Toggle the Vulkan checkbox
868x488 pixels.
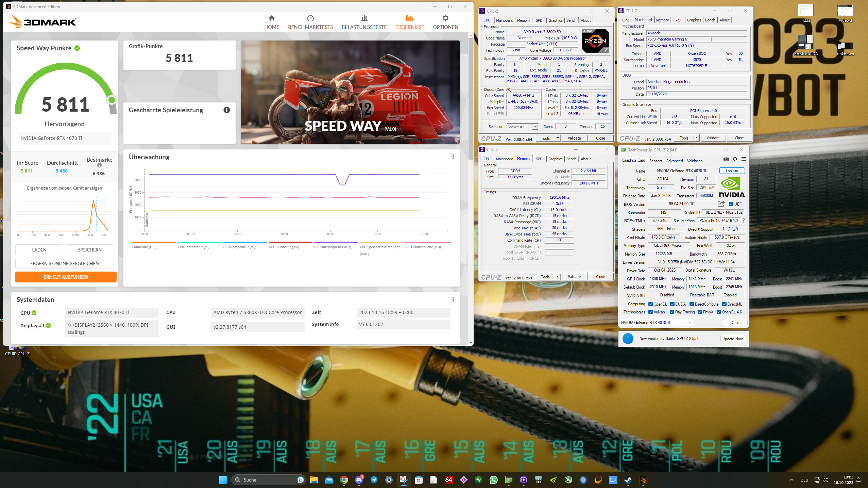[650, 312]
